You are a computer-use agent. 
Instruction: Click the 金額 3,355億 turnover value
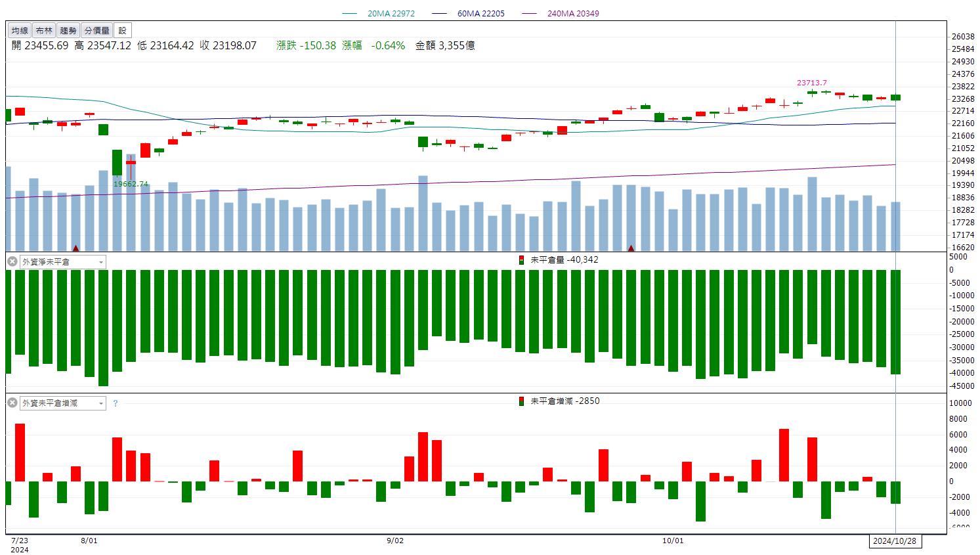445,45
